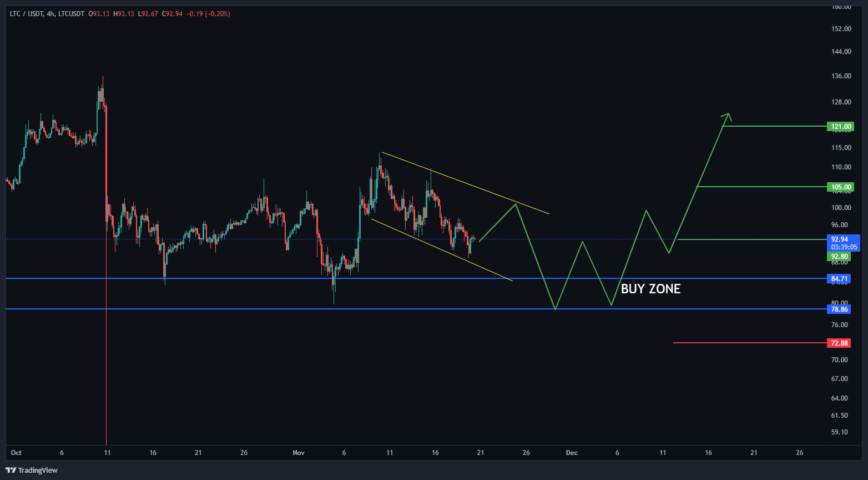Click the blue 78.86 price label
Screen dimensions: 868x480
click(x=839, y=309)
